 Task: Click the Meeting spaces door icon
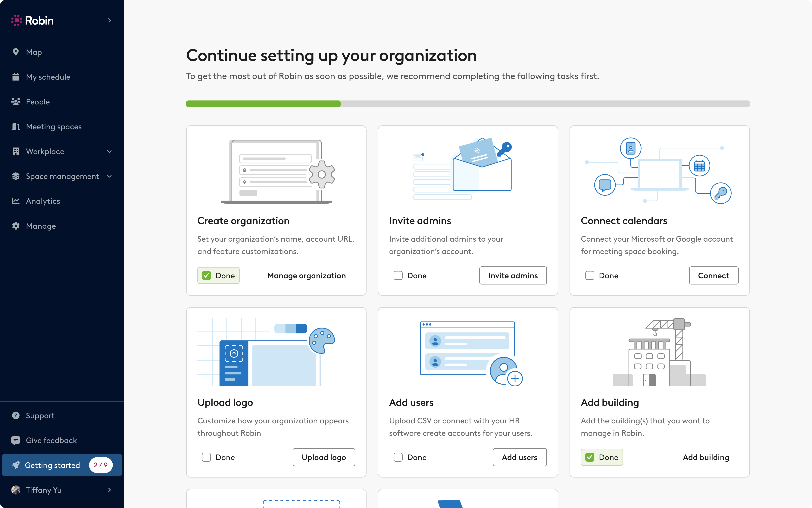pos(16,126)
